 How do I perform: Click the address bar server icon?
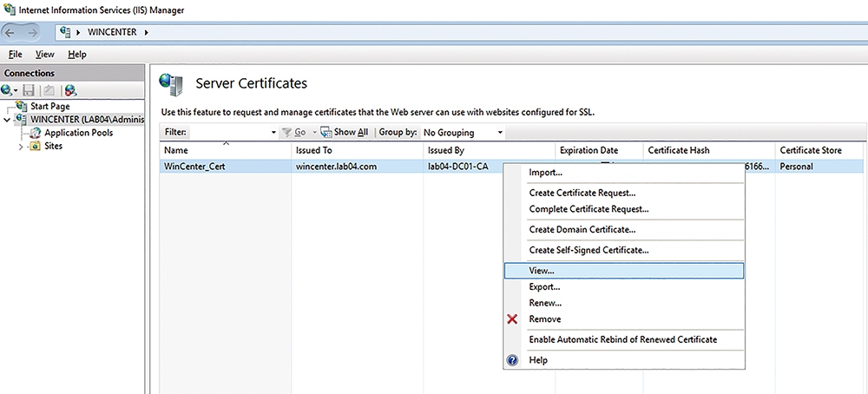pos(65,32)
